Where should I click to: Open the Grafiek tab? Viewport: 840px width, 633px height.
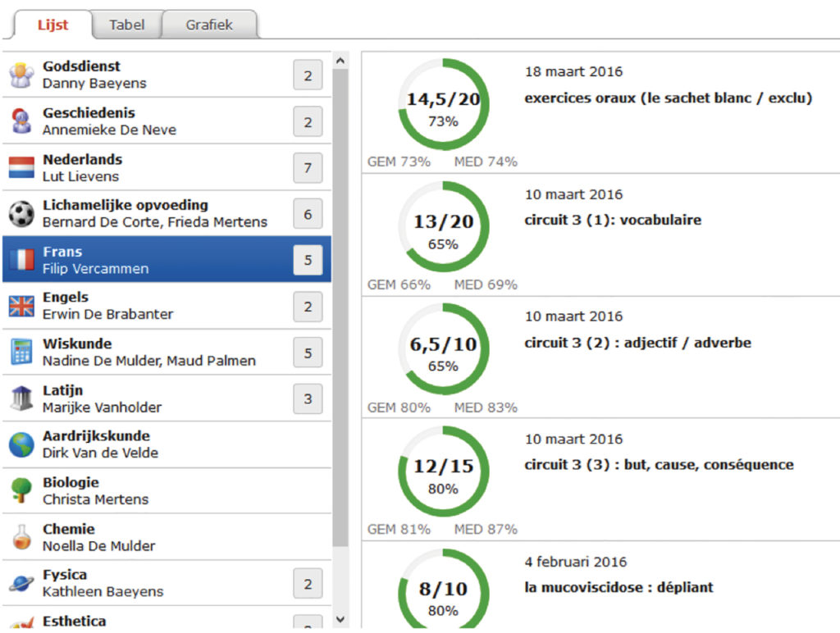point(209,25)
